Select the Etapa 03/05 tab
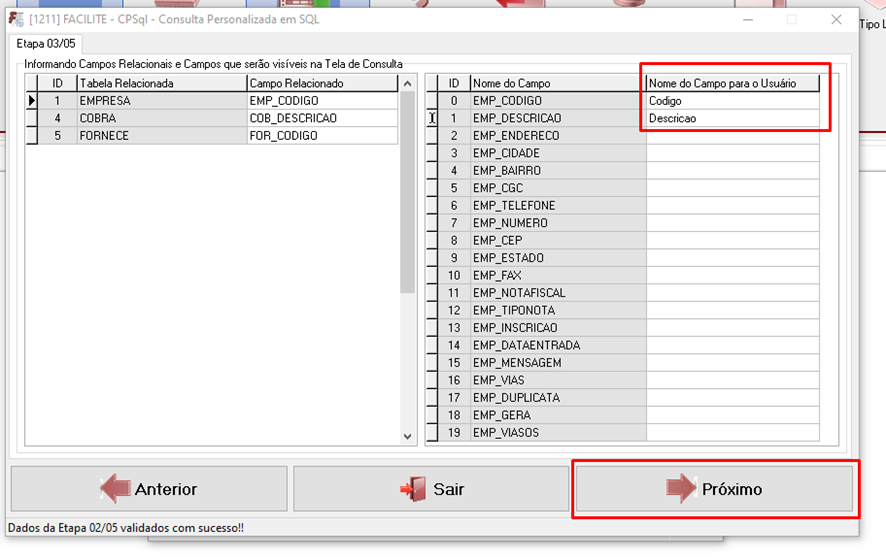 coord(45,44)
